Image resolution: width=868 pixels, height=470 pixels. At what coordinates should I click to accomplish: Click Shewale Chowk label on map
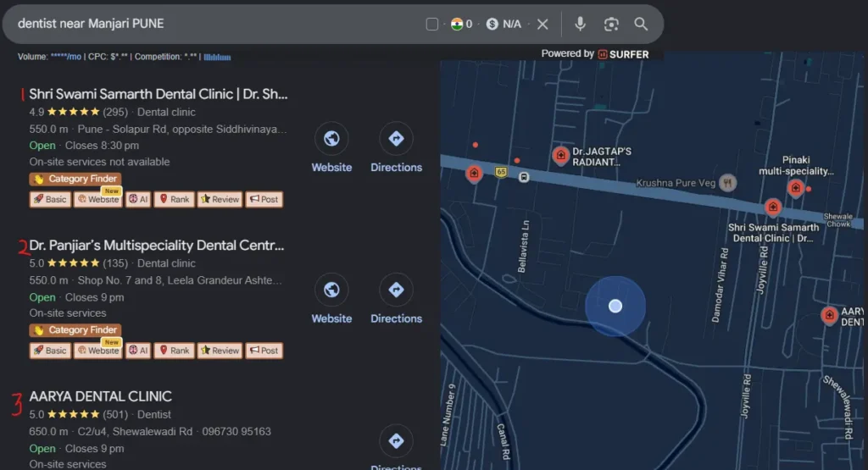click(838, 220)
